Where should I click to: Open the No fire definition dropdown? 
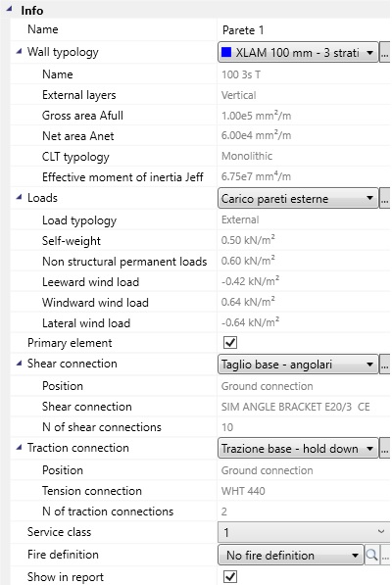pyautogui.click(x=291, y=556)
